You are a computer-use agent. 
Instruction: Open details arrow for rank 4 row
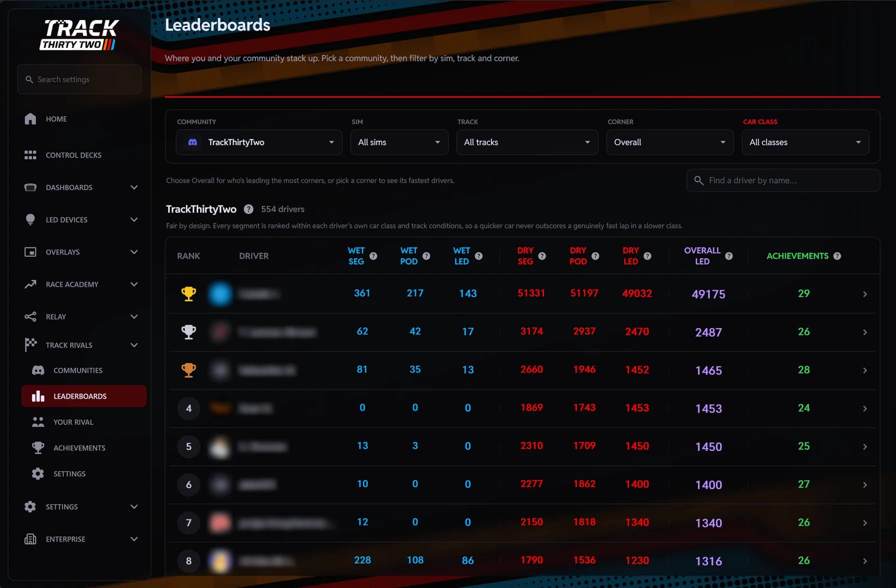pyautogui.click(x=865, y=408)
